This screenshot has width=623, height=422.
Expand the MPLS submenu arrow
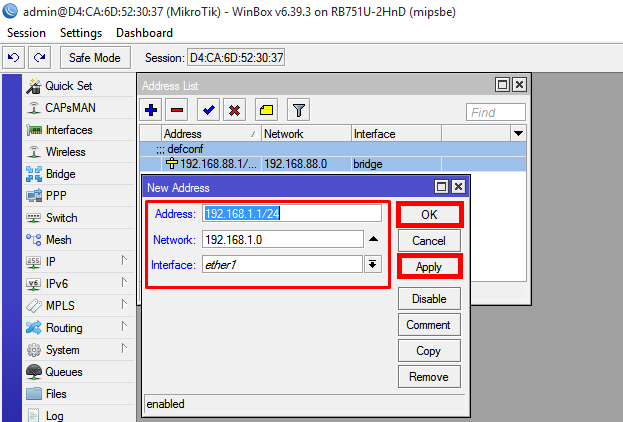point(124,304)
